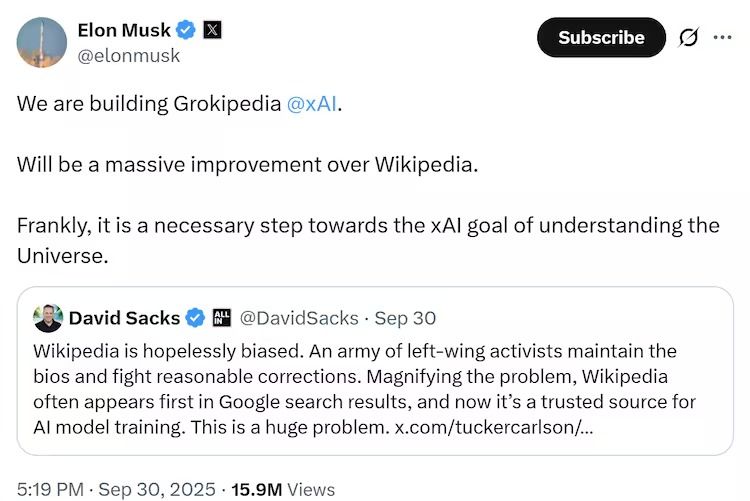This screenshot has width=750, height=501.
Task: Click the Grok icon beside Subscribe
Action: (x=688, y=38)
